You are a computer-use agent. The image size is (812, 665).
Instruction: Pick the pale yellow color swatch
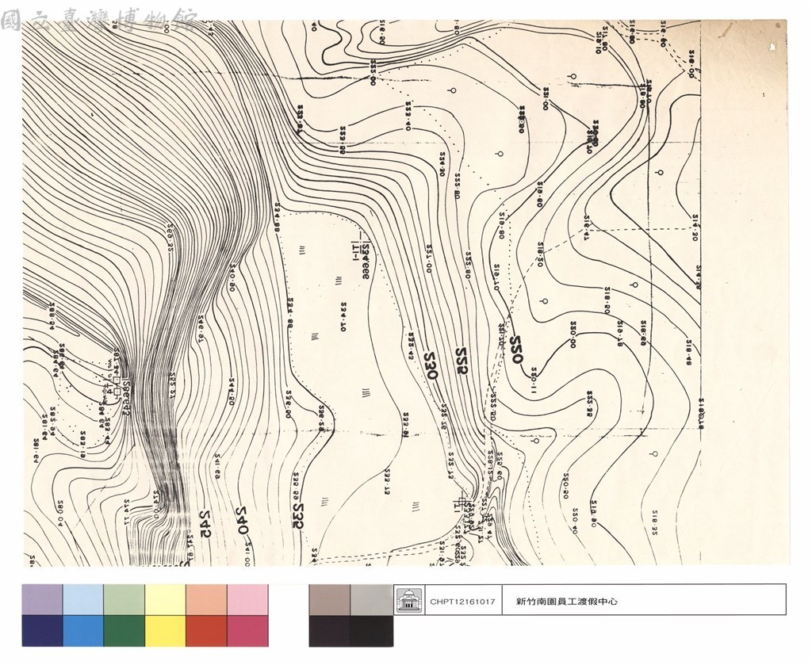165,600
